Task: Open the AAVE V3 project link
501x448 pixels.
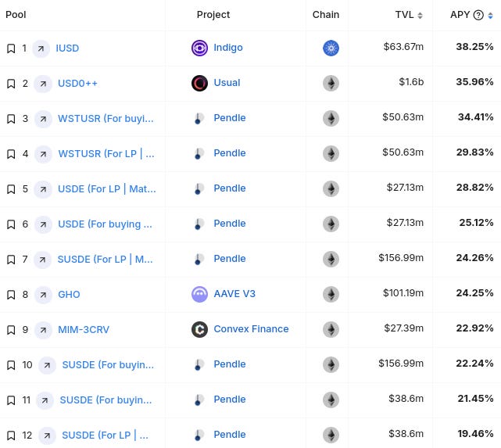Action: pos(234,294)
